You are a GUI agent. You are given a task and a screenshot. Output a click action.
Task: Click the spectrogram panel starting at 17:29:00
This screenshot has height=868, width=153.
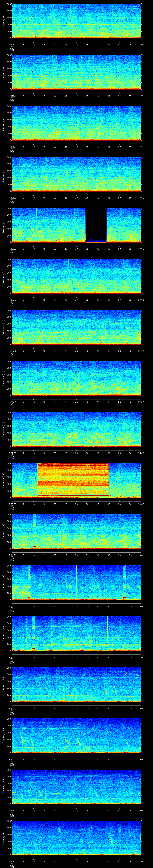pyautogui.click(x=77, y=786)
